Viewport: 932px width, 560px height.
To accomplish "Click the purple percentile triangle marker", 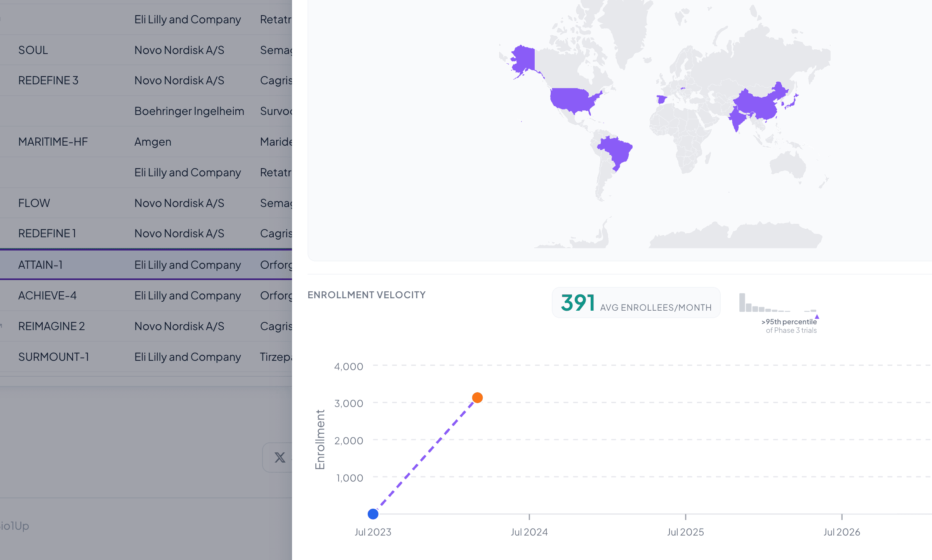I will [817, 317].
